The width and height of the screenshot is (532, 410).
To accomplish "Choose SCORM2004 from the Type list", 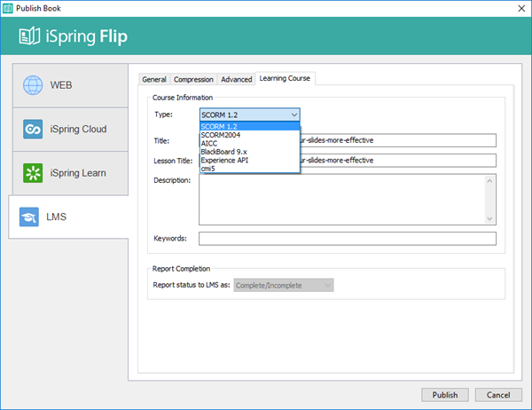I will tap(250, 135).
